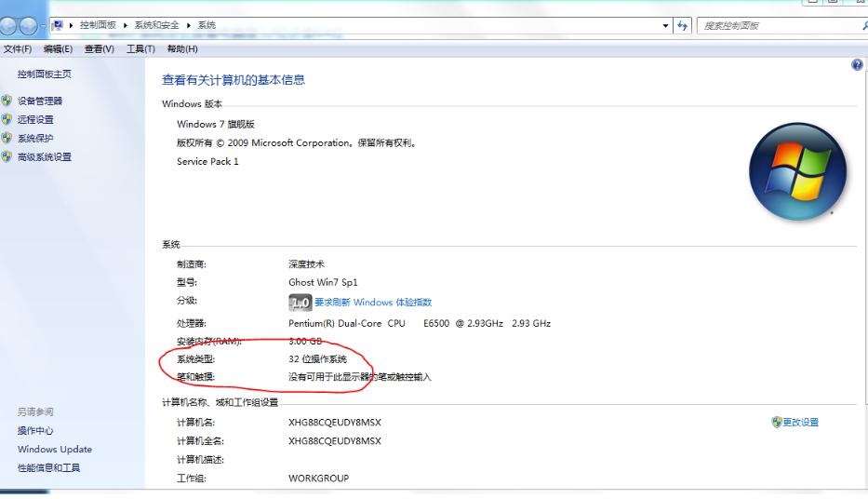Click the refresh button beside address bar
Viewport: 868px width, 499px height.
[683, 25]
